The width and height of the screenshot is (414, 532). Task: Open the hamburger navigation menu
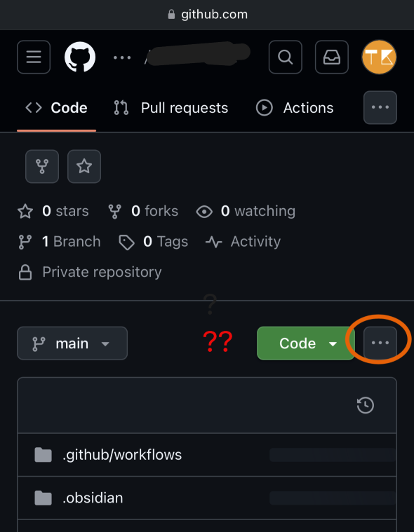tap(34, 57)
